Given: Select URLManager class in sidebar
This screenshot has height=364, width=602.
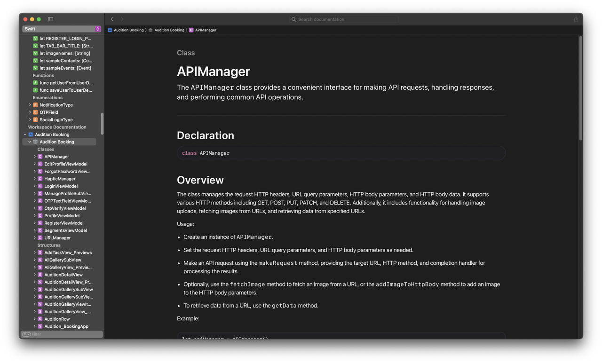Looking at the screenshot, I should [x=57, y=238].
